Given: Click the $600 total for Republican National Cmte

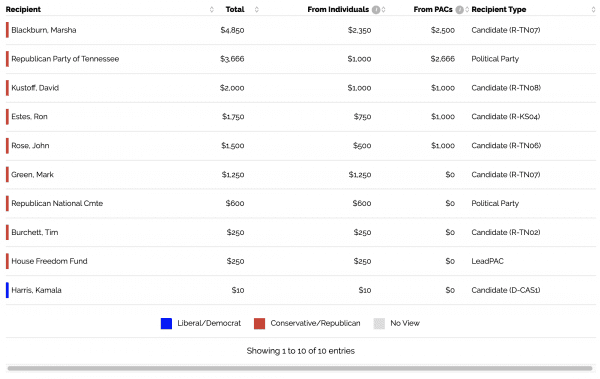Looking at the screenshot, I should click(x=235, y=204).
